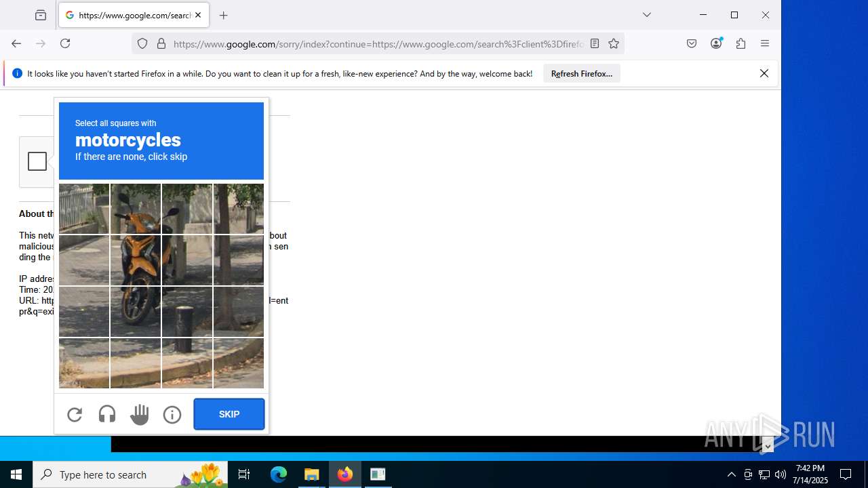
Task: Open the taskbar clock and calendar
Action: (810, 474)
